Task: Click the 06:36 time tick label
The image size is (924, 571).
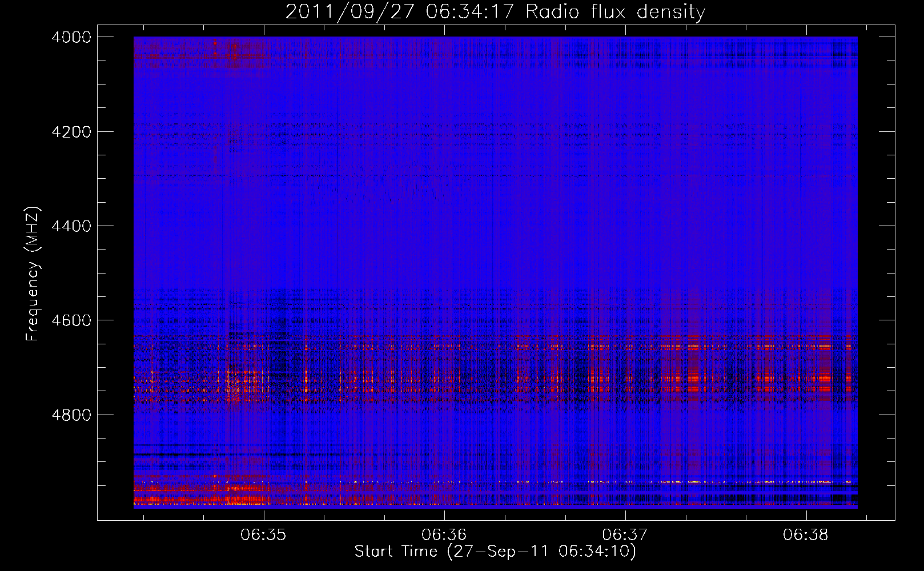Action: [x=444, y=534]
